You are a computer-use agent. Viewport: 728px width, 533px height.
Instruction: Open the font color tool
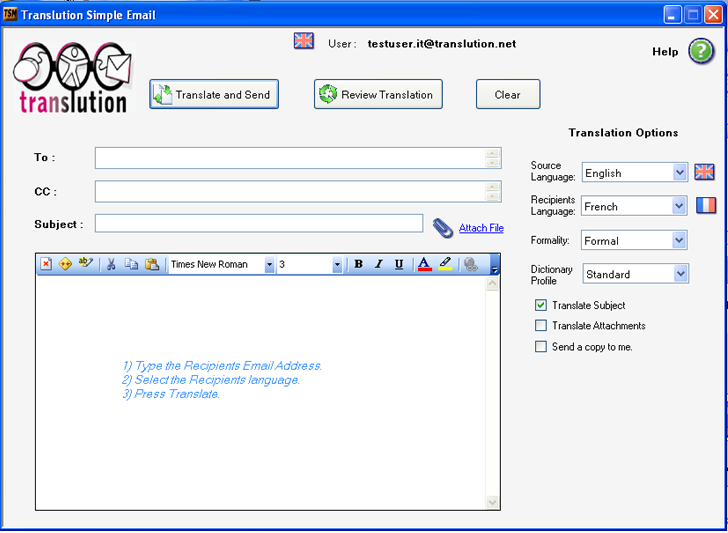tap(424, 264)
